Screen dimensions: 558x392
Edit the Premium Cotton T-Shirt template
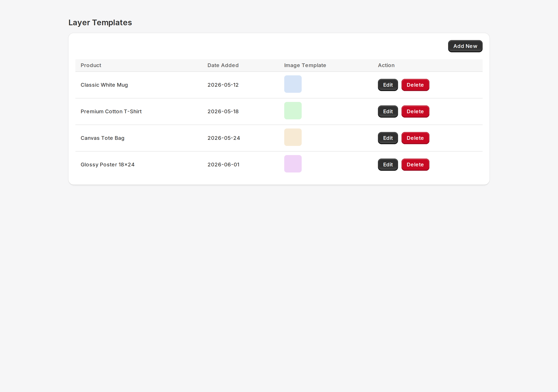(x=388, y=112)
